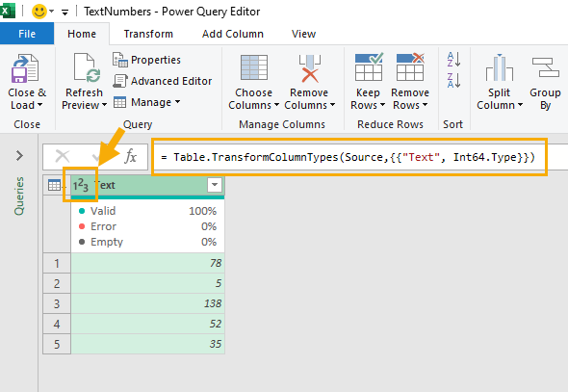This screenshot has height=392, width=568.
Task: Select row number 4 header
Action: 57,324
